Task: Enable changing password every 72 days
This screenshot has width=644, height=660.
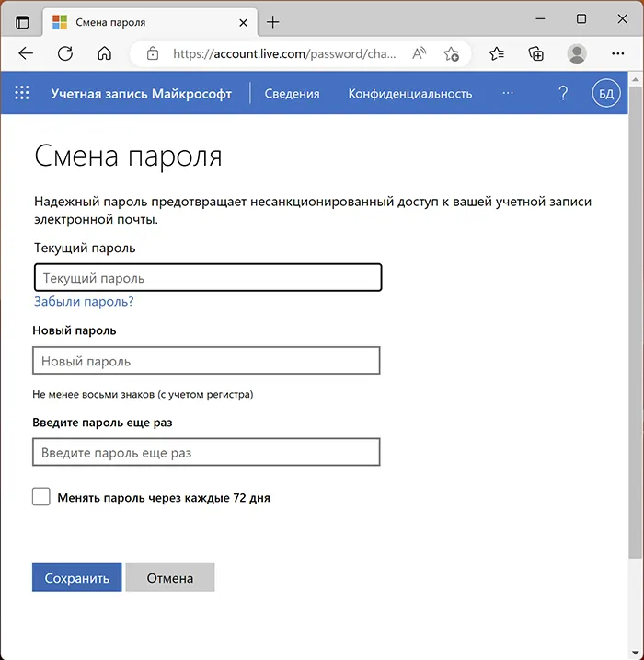Action: click(x=41, y=497)
